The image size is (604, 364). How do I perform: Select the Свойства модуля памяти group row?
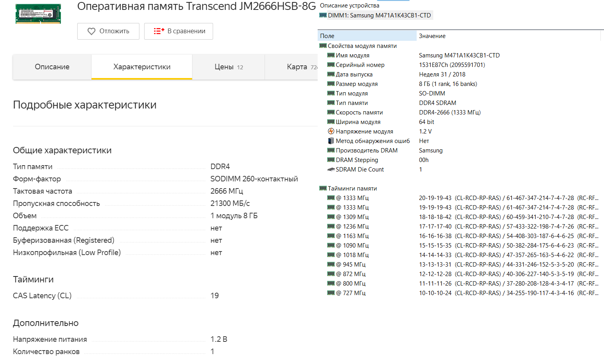click(x=358, y=46)
